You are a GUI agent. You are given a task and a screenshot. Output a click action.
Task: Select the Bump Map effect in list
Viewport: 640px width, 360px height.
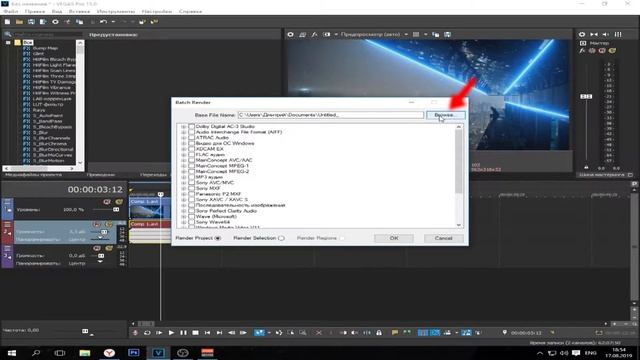[45, 48]
